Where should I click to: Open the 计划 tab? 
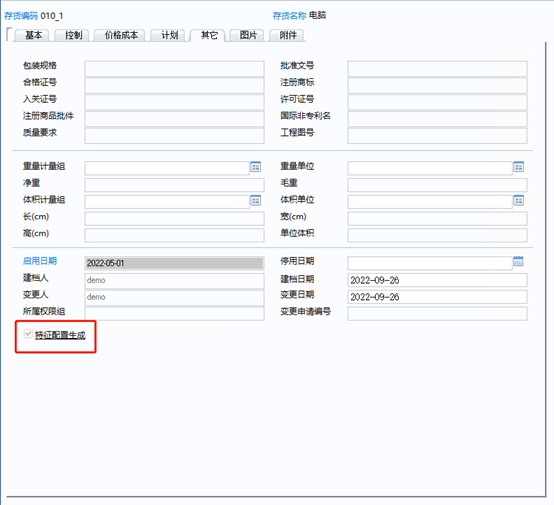170,35
